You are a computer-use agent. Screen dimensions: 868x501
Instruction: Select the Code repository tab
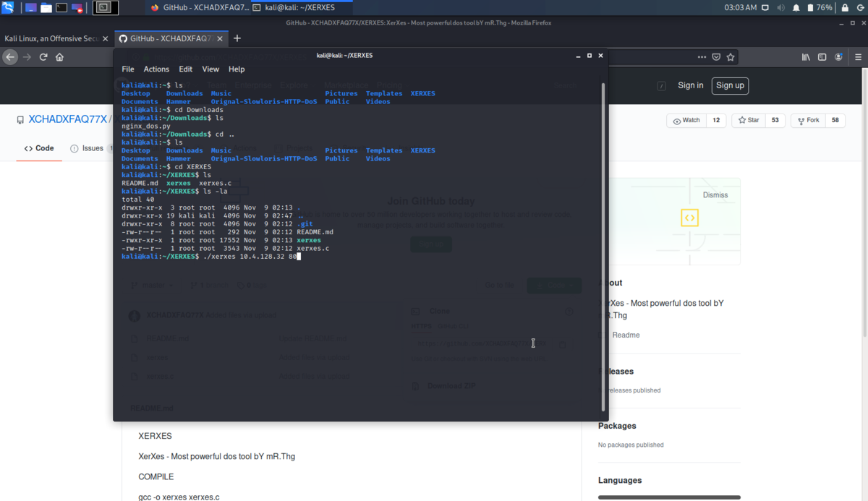coord(39,148)
